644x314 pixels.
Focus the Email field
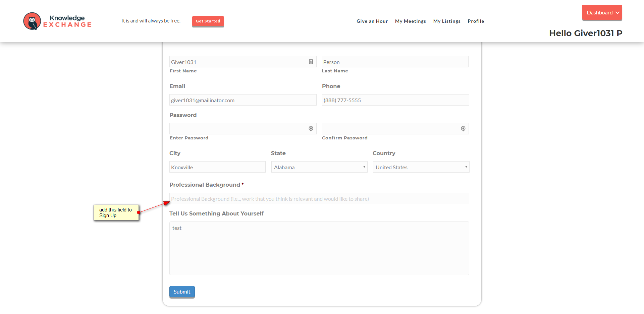[x=243, y=100]
